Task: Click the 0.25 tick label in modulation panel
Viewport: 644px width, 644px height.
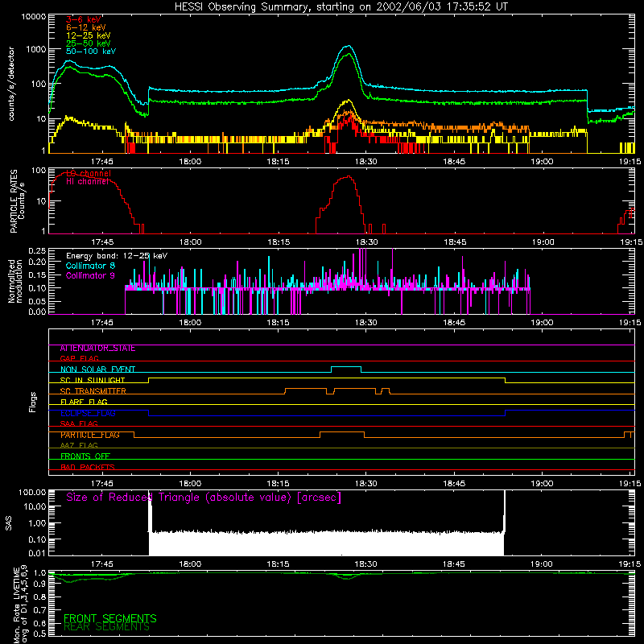Action: (37, 250)
